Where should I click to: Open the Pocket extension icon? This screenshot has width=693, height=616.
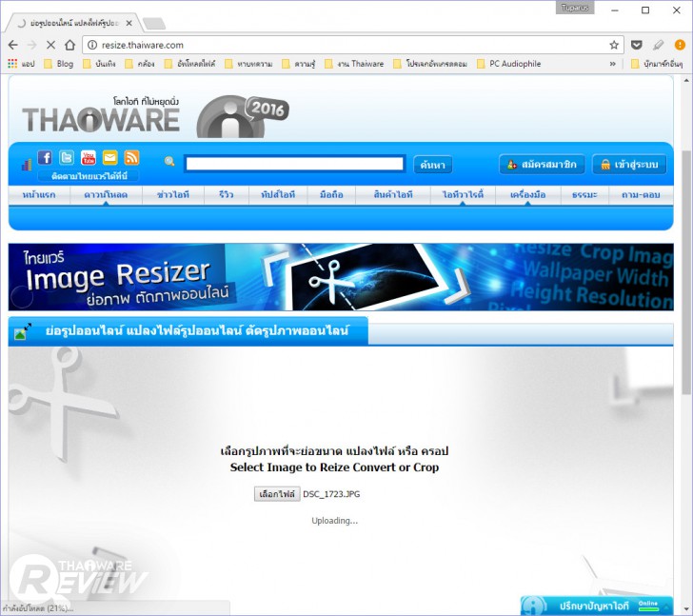click(x=637, y=45)
